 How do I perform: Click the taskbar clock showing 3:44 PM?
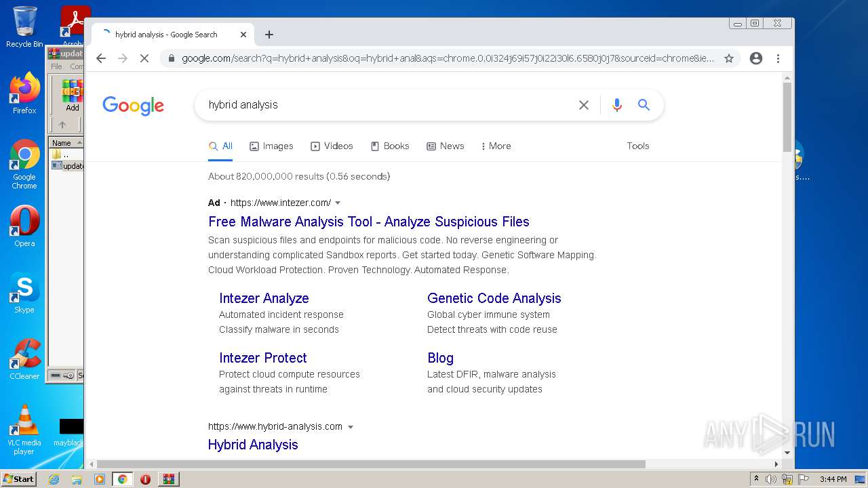833,479
